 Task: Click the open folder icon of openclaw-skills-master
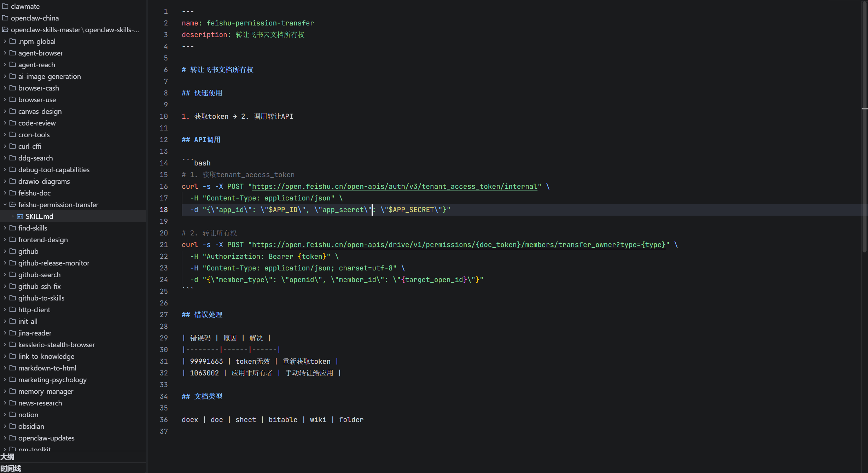coord(5,30)
